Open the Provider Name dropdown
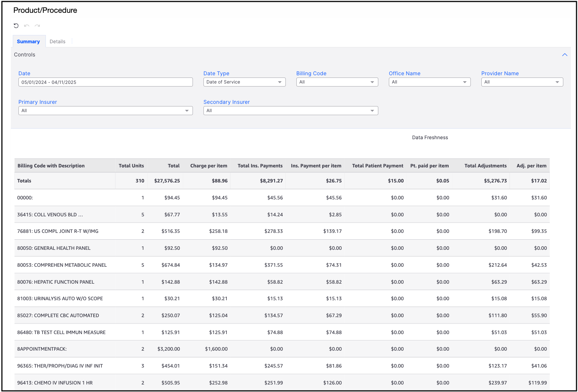Screen dimensions: 578x392 (x=522, y=82)
